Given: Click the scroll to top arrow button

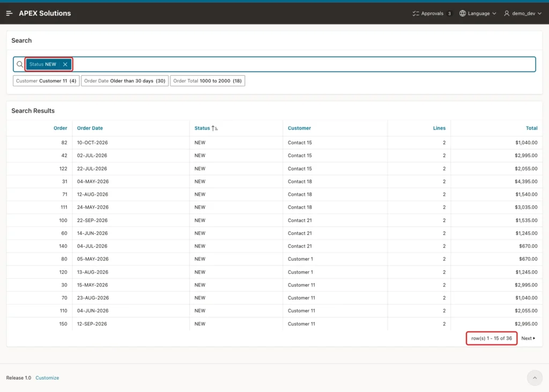Looking at the screenshot, I should coord(535,378).
